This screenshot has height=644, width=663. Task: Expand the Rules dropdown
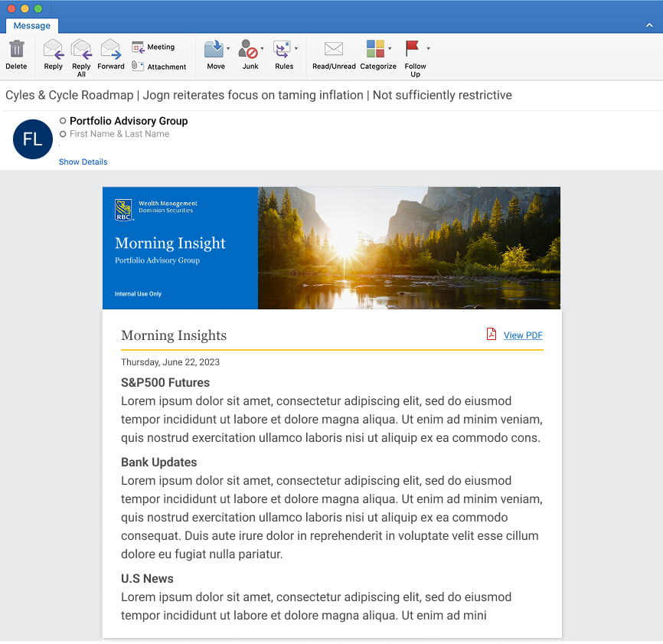point(296,47)
